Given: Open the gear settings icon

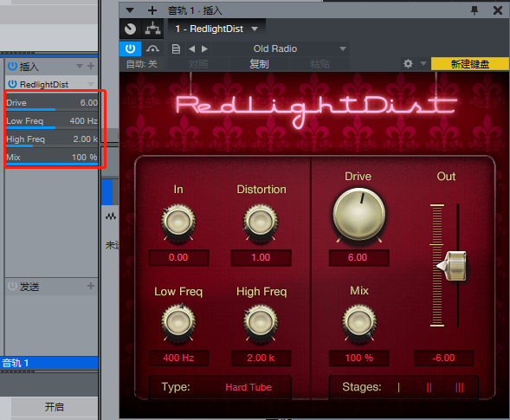Looking at the screenshot, I should point(408,63).
